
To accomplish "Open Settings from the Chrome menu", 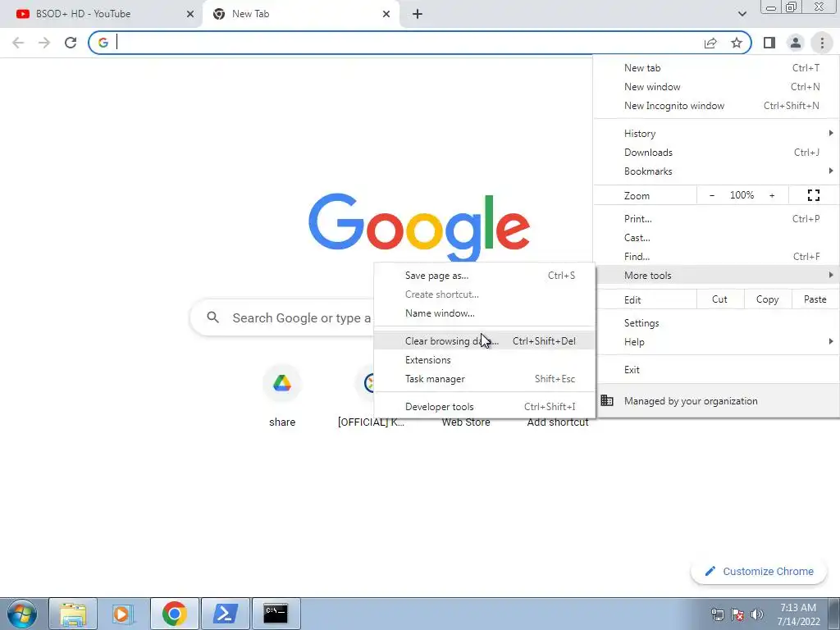I will (716, 323).
